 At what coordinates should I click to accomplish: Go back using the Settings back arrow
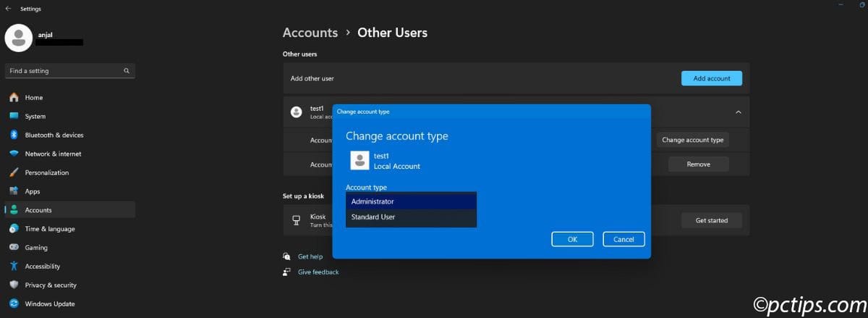tap(8, 9)
